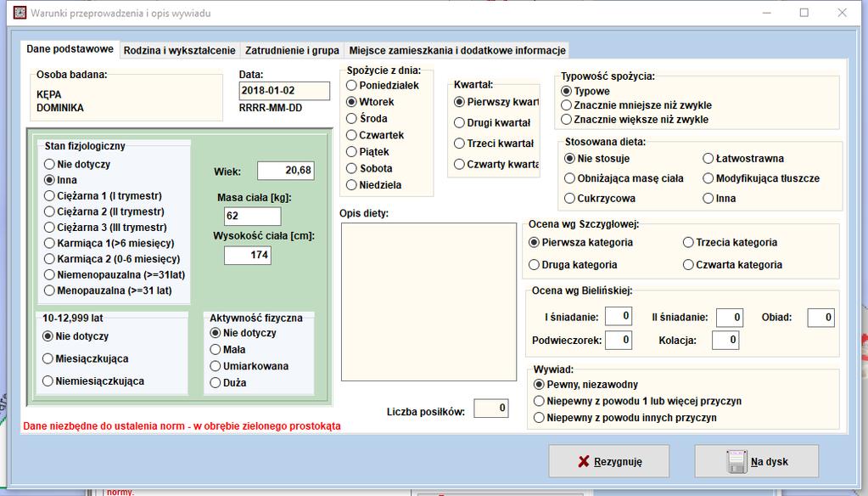Select Modyfikująca tłuszcze diet
The width and height of the screenshot is (868, 496).
click(761, 178)
